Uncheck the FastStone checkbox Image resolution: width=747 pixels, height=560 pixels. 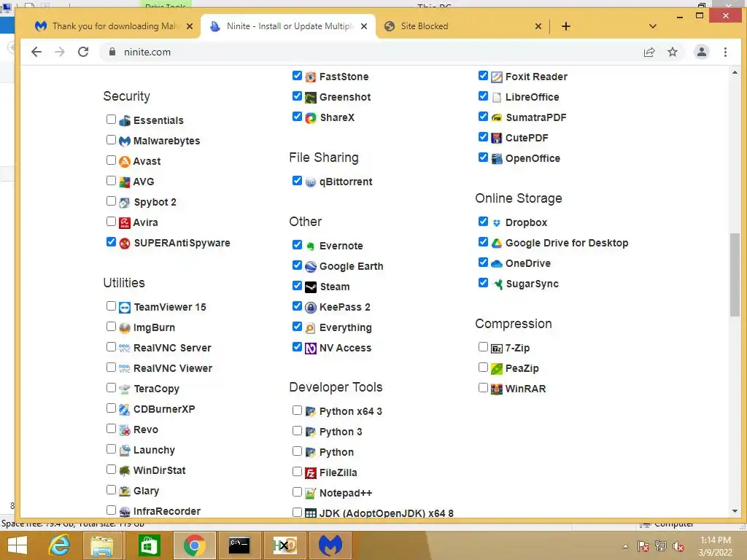[x=297, y=76]
